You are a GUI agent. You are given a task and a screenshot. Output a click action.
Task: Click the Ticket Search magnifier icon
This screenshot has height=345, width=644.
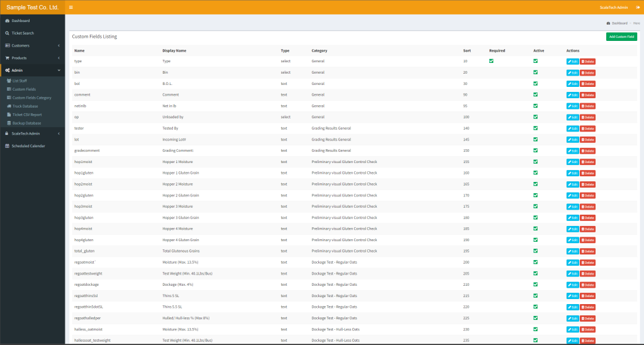pyautogui.click(x=7, y=33)
